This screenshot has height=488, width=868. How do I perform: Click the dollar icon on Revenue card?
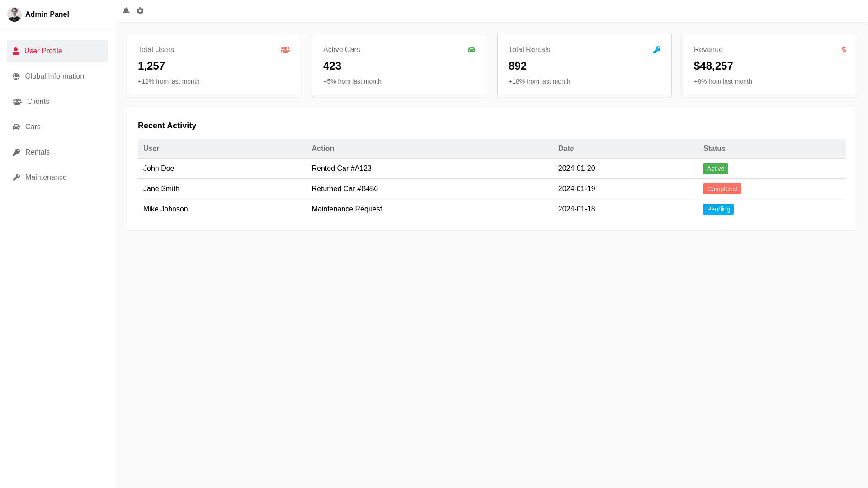[844, 50]
